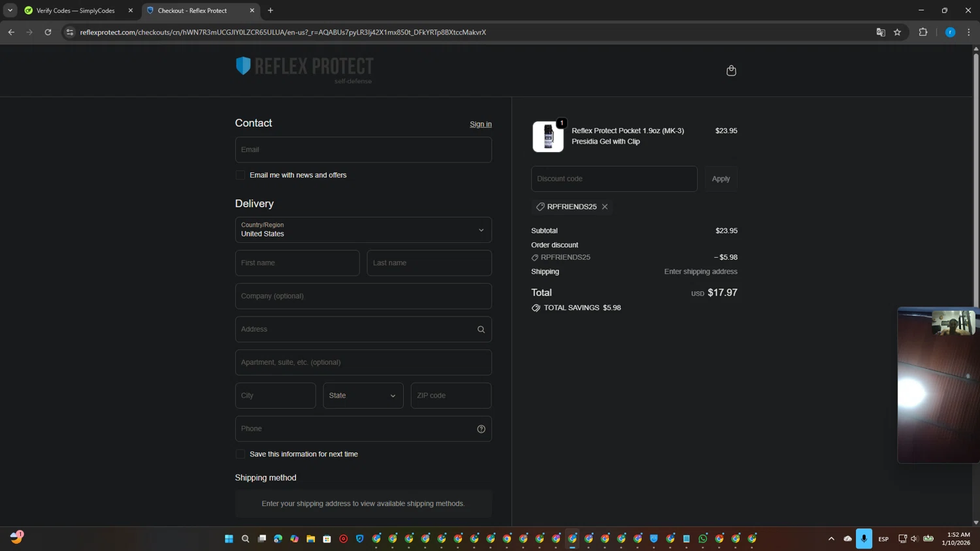The image size is (980, 551).
Task: Toggle Email me with news and offers
Action: [x=240, y=175]
